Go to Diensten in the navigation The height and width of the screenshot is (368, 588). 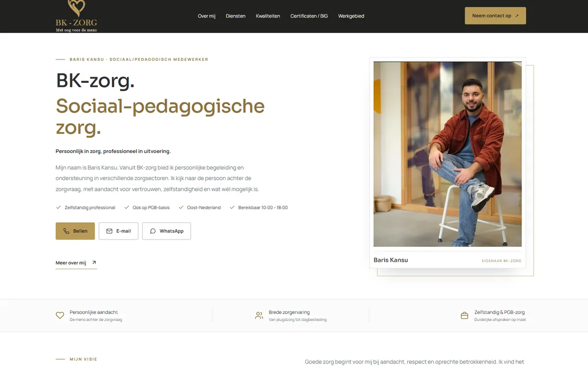pyautogui.click(x=236, y=16)
